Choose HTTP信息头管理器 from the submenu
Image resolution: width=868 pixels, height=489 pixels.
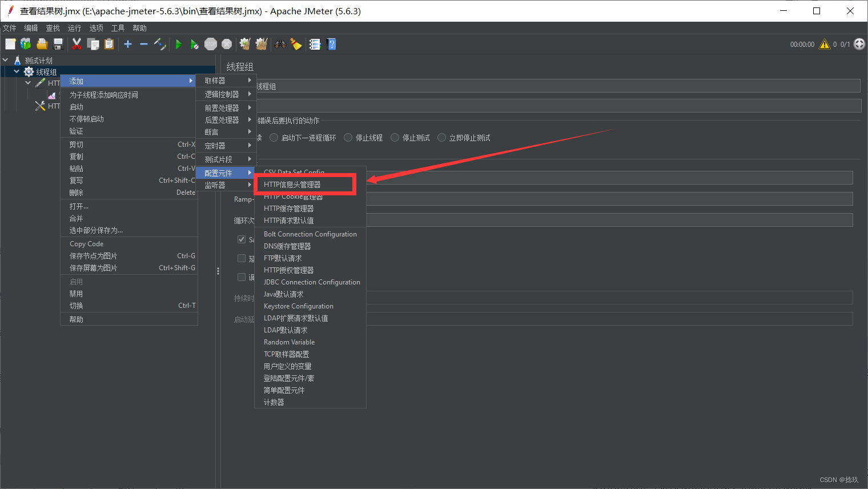(x=310, y=185)
